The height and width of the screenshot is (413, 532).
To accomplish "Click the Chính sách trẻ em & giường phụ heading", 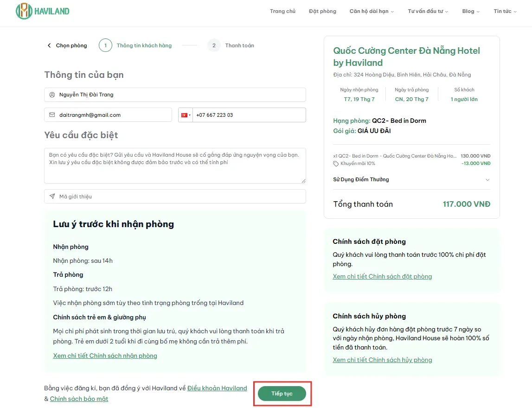I will coord(99,318).
